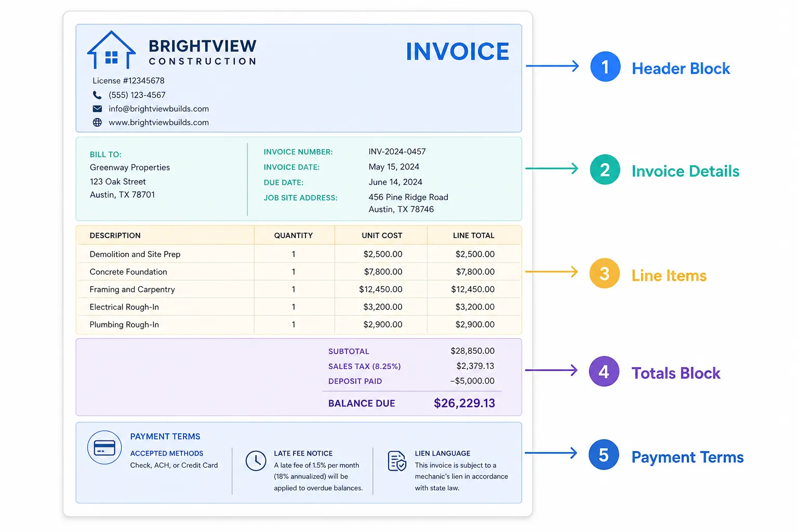Click the Plumbing Rough-In line total $2,900.00
The width and height of the screenshot is (798, 532).
tap(475, 325)
